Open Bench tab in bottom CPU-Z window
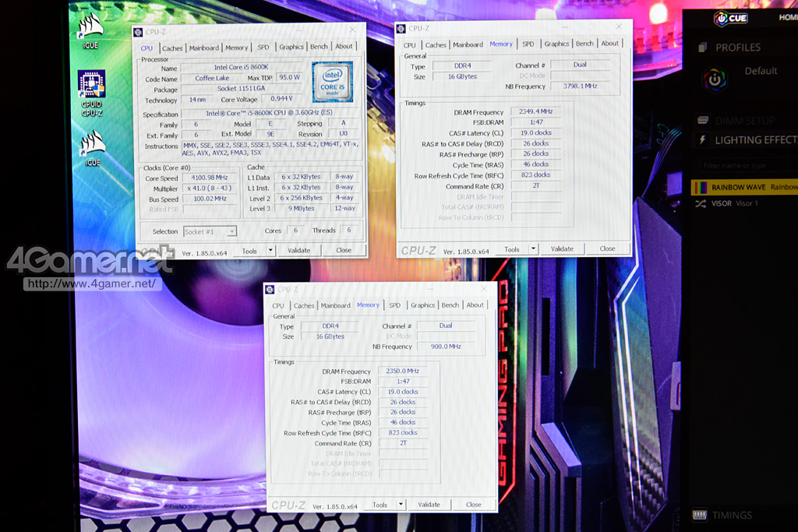Viewport: 798px width, 532px height. (x=450, y=305)
